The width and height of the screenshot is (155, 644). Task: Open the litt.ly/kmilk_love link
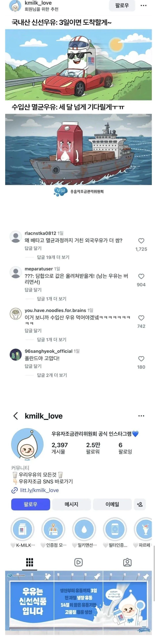click(x=39, y=490)
